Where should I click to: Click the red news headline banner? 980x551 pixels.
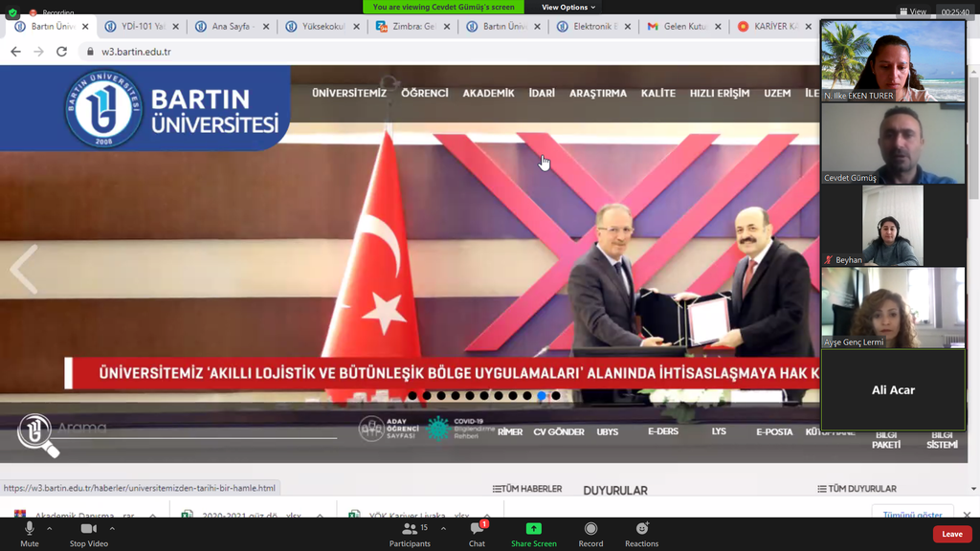442,373
